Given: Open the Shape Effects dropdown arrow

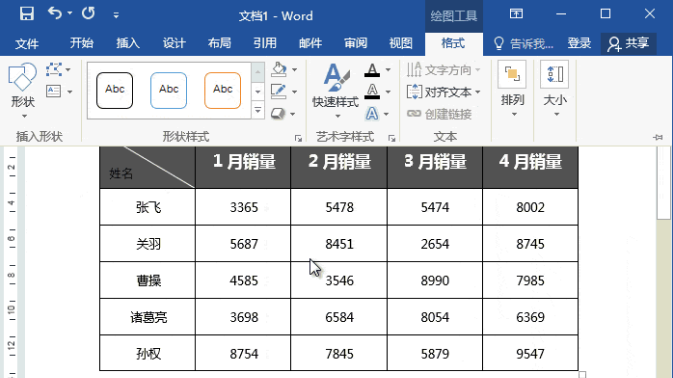Looking at the screenshot, I should coord(293,114).
